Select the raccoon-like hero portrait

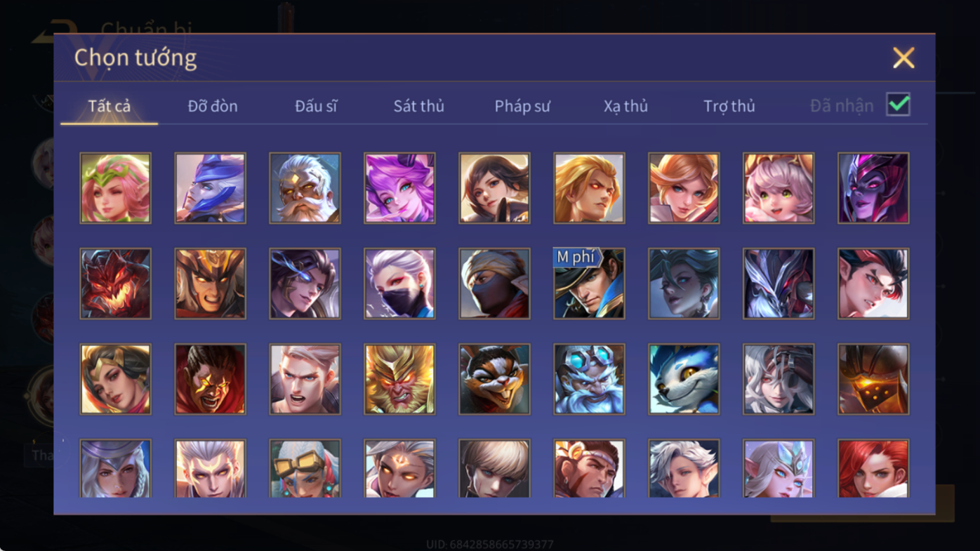point(494,379)
